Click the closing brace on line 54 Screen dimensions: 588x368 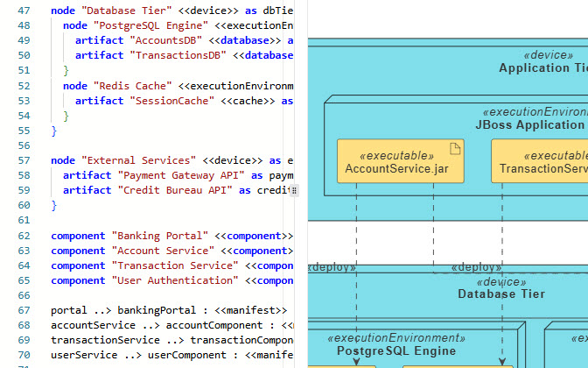[x=66, y=116]
